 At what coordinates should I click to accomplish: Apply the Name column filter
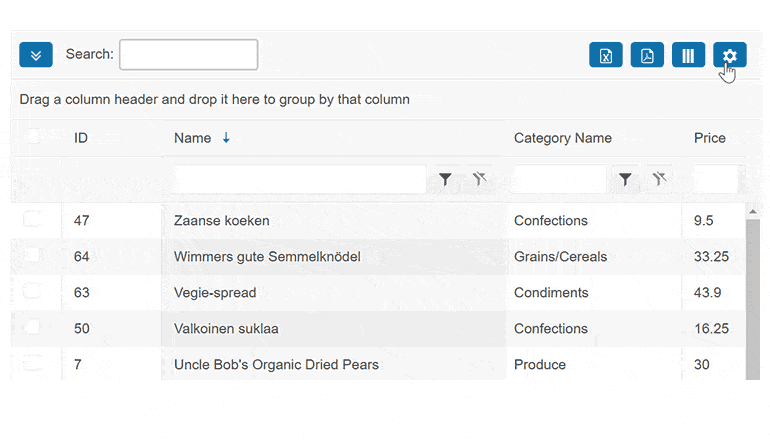446,179
